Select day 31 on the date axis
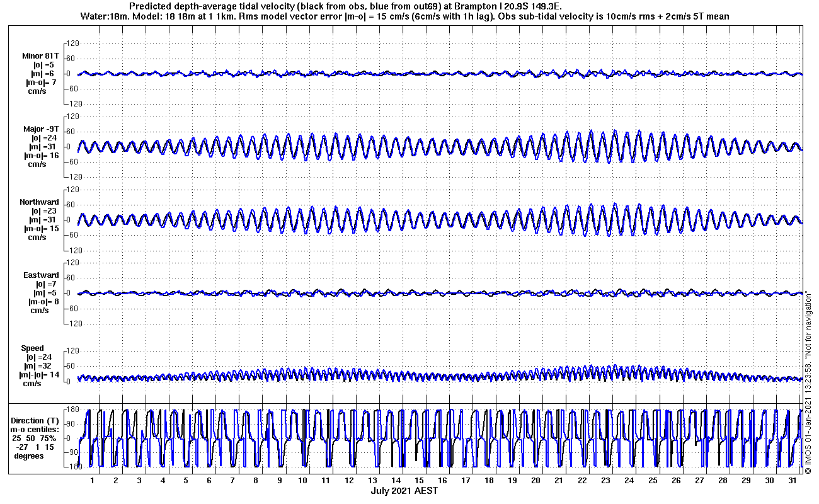This screenshot has width=819, height=504. tap(793, 480)
